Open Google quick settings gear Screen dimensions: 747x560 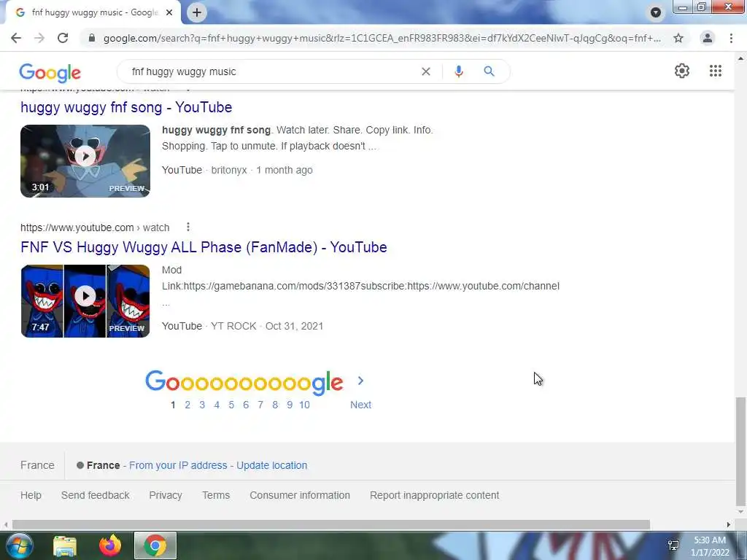coord(682,71)
